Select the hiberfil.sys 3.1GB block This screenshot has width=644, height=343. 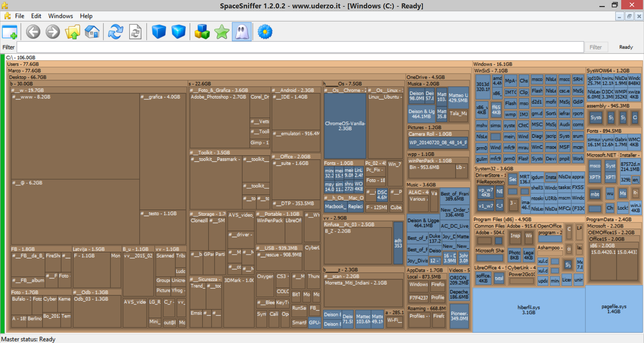(529, 310)
